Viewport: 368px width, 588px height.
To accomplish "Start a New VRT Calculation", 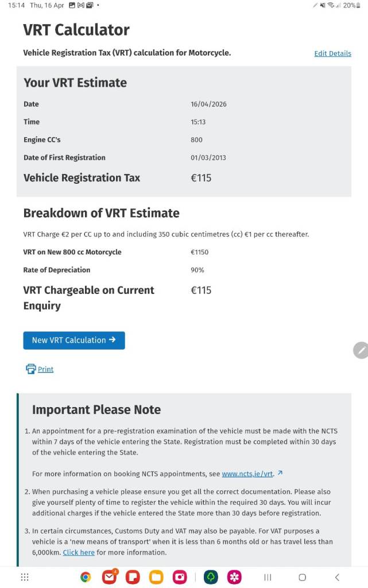I will (x=74, y=340).
